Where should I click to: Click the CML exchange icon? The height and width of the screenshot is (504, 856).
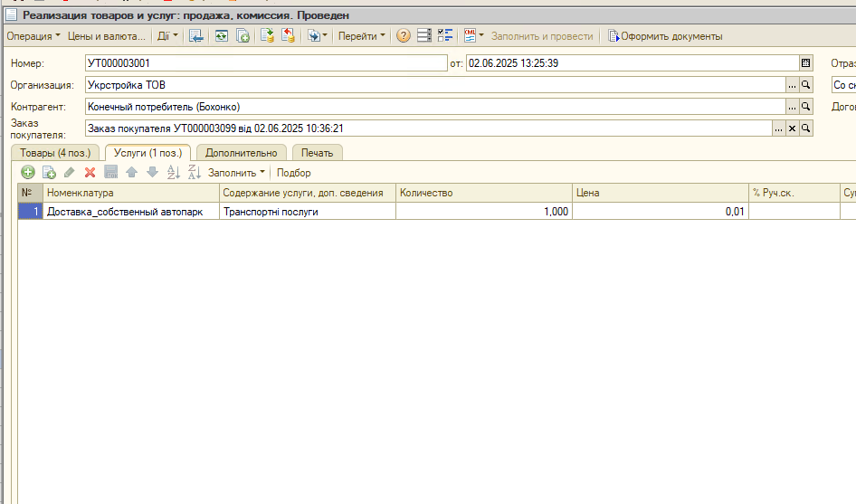pos(470,36)
